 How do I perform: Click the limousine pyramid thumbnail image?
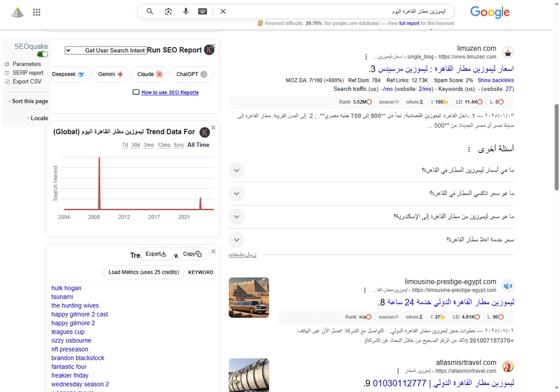[249, 297]
